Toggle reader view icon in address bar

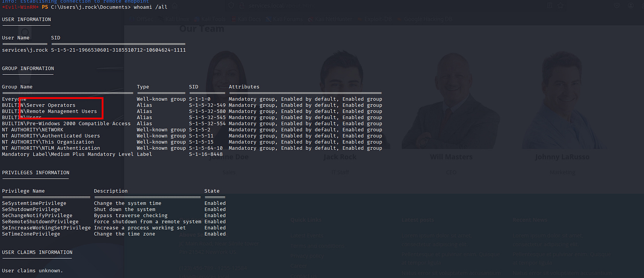click(x=549, y=6)
